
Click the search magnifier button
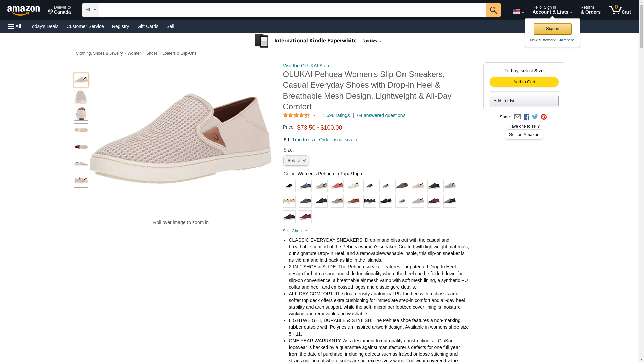[493, 10]
